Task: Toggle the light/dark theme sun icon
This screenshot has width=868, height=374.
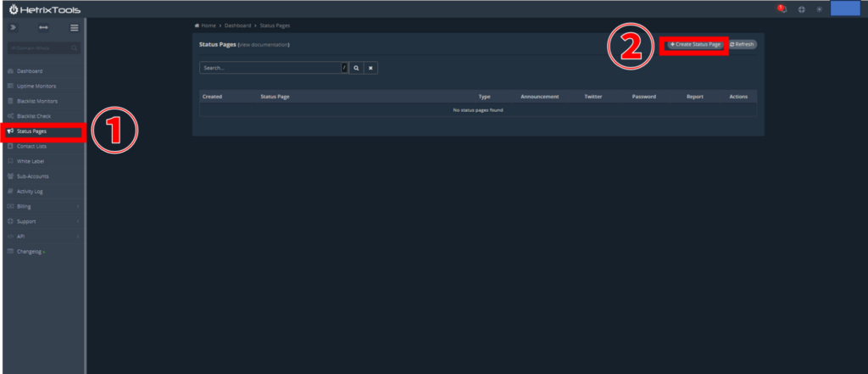Action: tap(819, 8)
